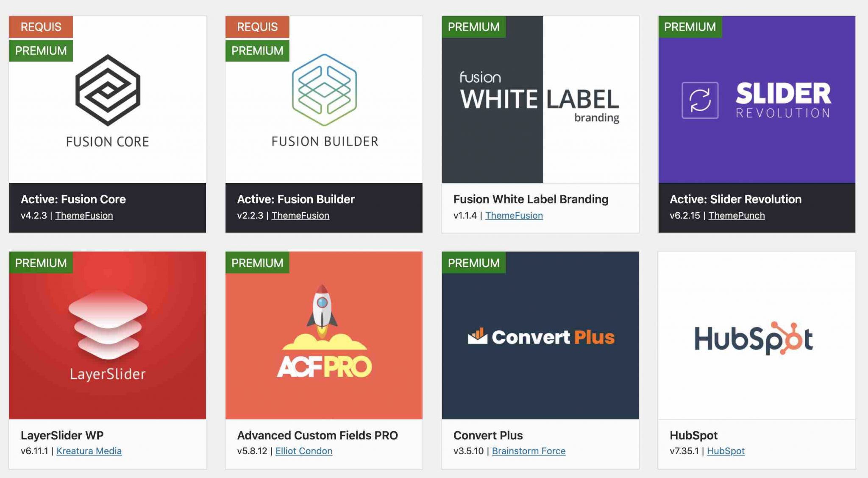Select the 'Advanced Custom Fields PRO' title
Viewport: 868px width, 478px height.
pyautogui.click(x=317, y=435)
